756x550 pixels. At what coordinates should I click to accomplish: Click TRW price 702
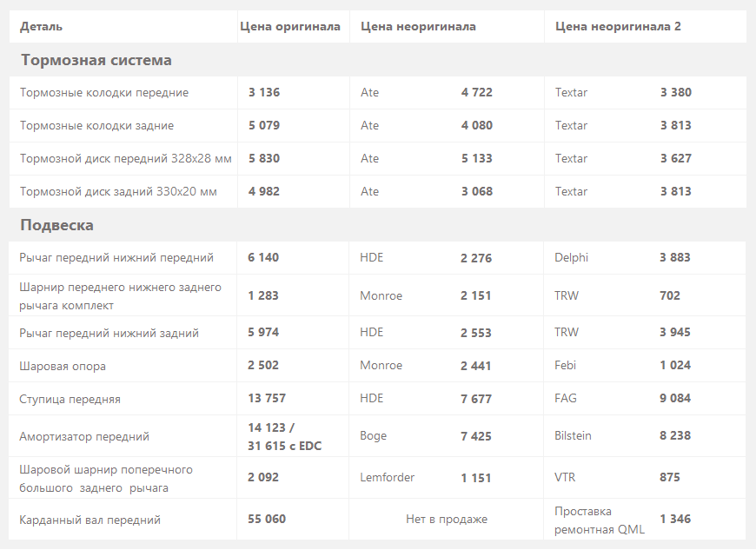tap(670, 295)
